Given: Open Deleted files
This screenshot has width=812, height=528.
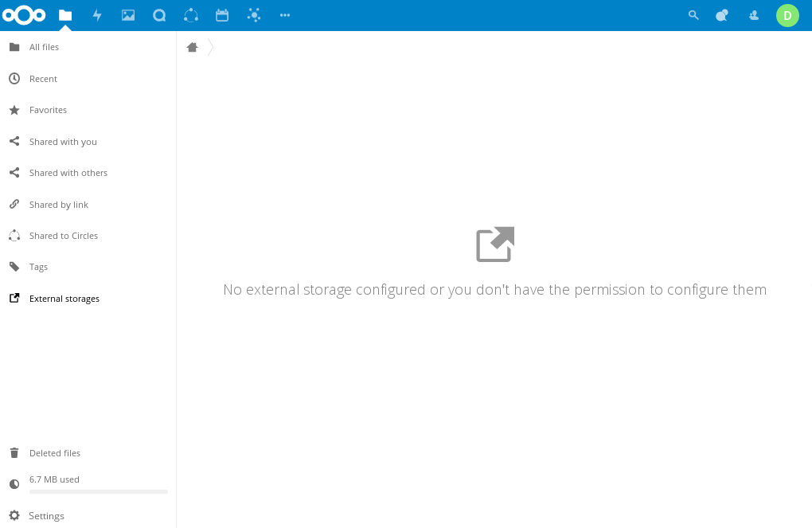Looking at the screenshot, I should pos(55,452).
